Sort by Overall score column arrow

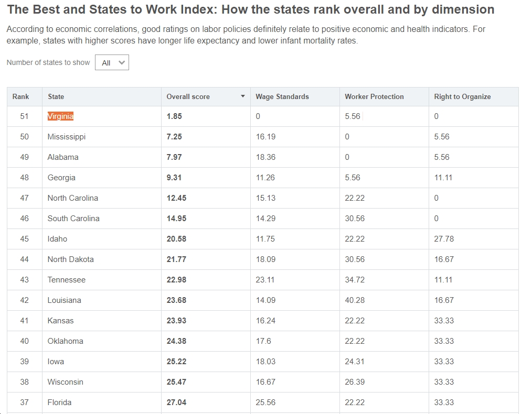point(243,96)
